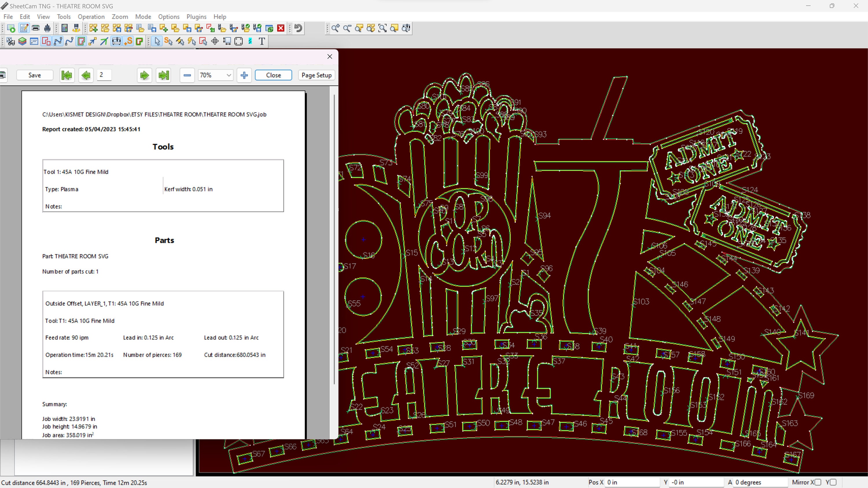Toggle the Simulate cutting mode icon
This screenshot has height=488, width=868.
[x=116, y=41]
